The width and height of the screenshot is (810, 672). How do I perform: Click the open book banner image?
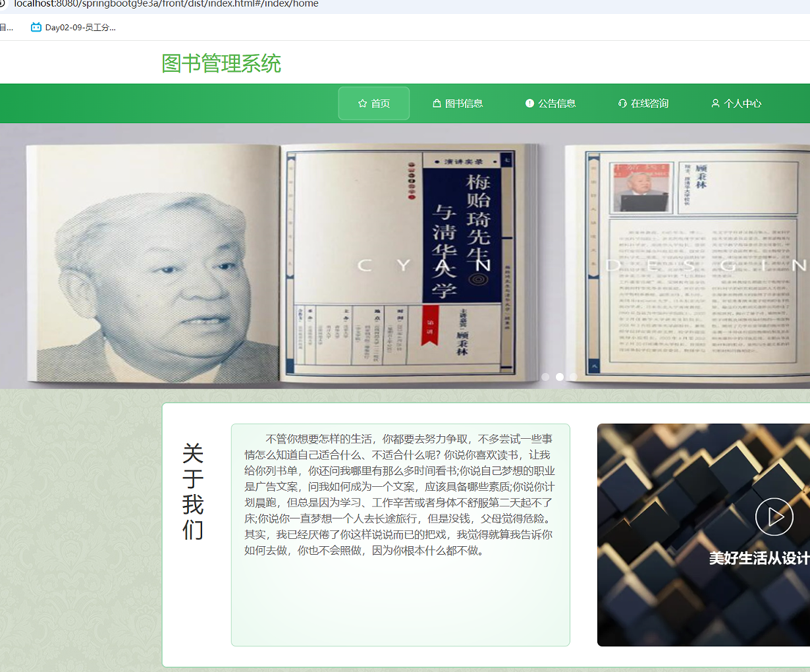click(405, 256)
